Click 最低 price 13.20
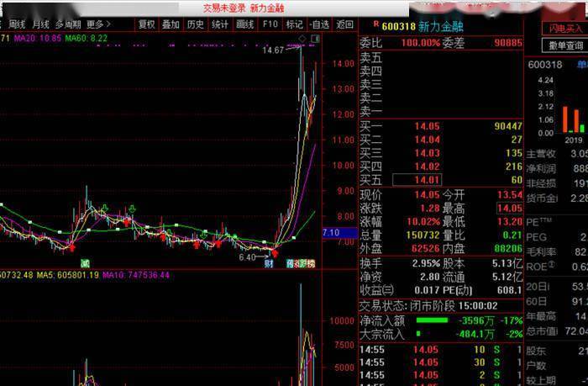 coord(510,222)
